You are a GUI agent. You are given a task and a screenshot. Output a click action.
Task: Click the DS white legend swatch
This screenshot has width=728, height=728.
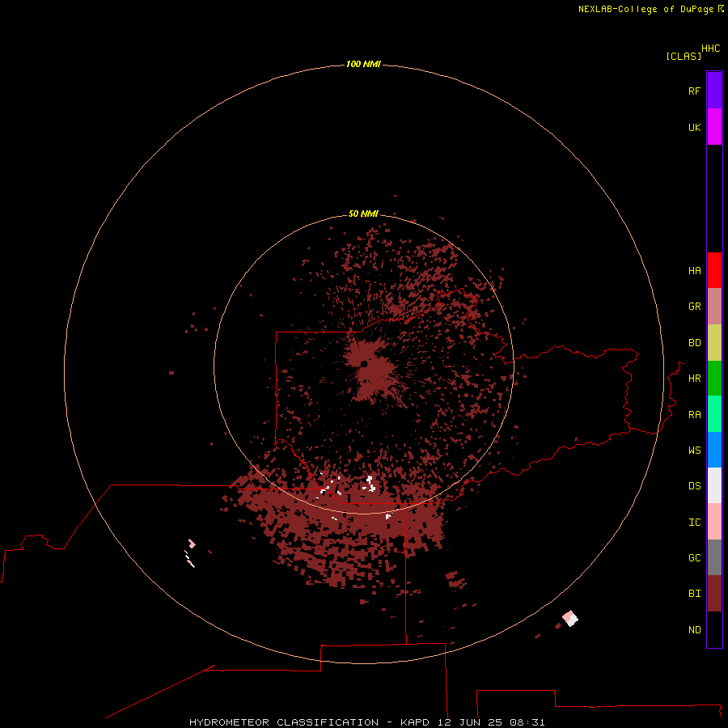tap(714, 485)
